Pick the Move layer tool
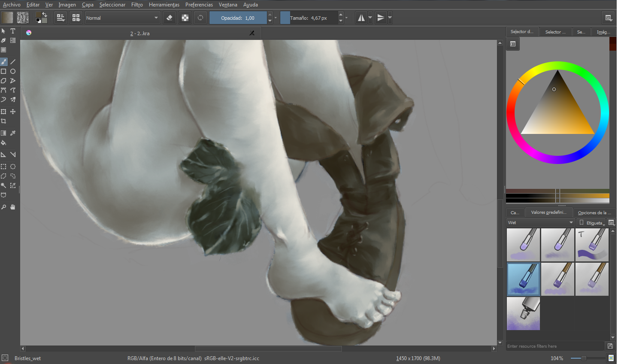The image size is (618, 364). click(13, 112)
